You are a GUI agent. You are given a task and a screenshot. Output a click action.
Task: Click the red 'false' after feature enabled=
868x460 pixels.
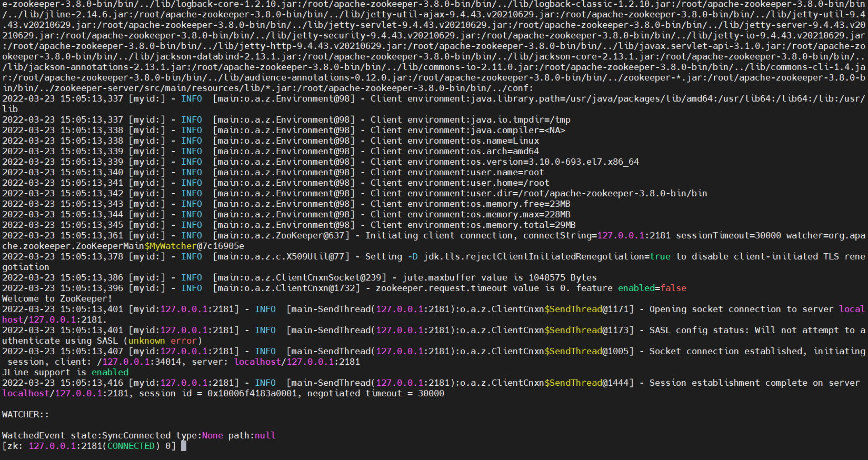tap(673, 288)
